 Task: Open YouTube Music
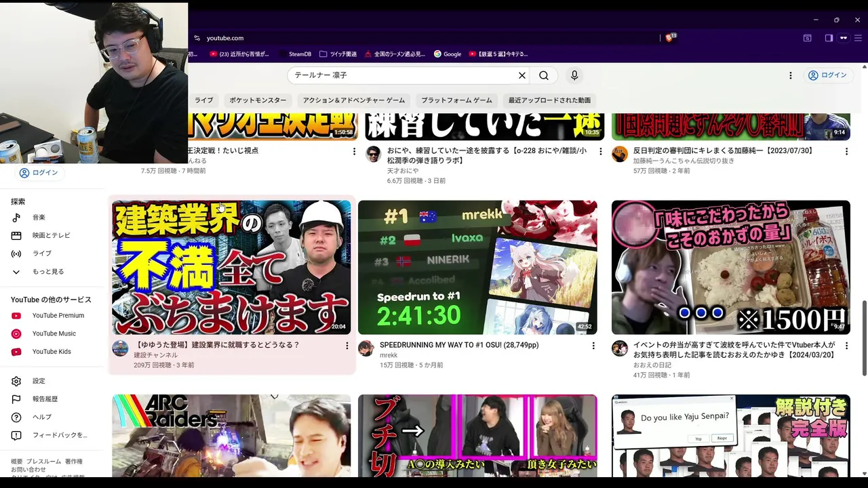54,333
